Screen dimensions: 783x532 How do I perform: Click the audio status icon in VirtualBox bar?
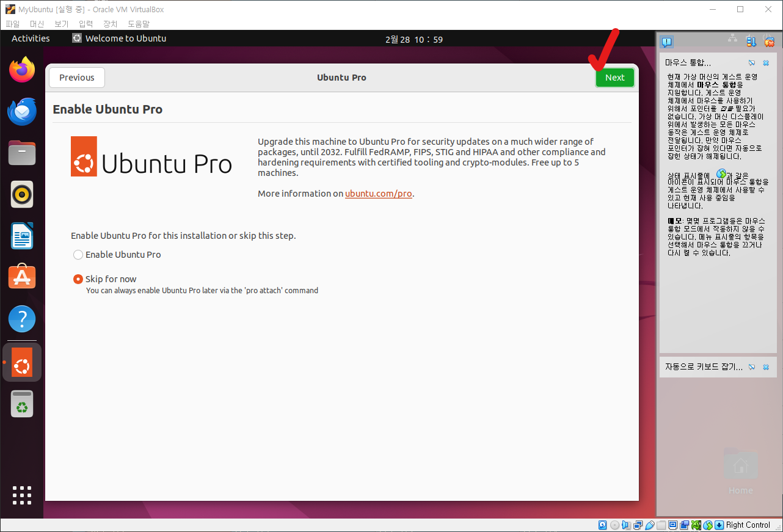tap(627, 525)
